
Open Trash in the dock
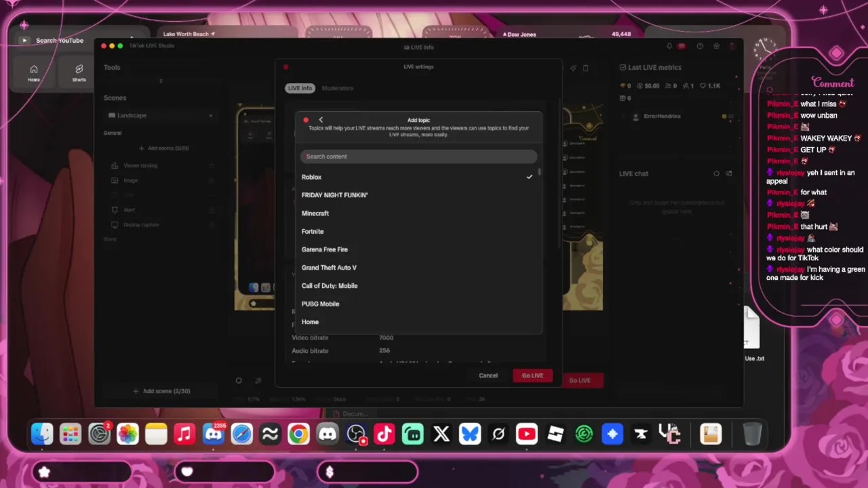[x=752, y=434]
